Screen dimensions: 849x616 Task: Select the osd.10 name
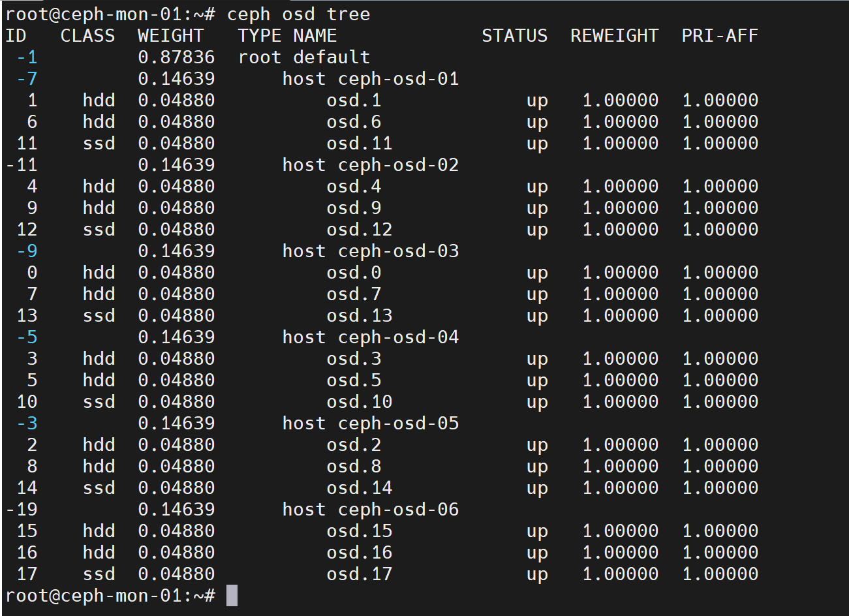[x=360, y=401]
